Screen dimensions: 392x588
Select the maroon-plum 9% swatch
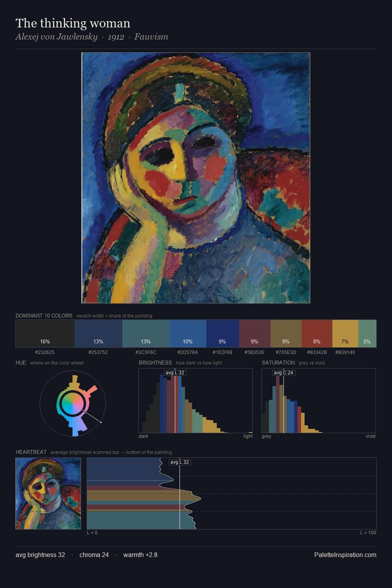255,334
